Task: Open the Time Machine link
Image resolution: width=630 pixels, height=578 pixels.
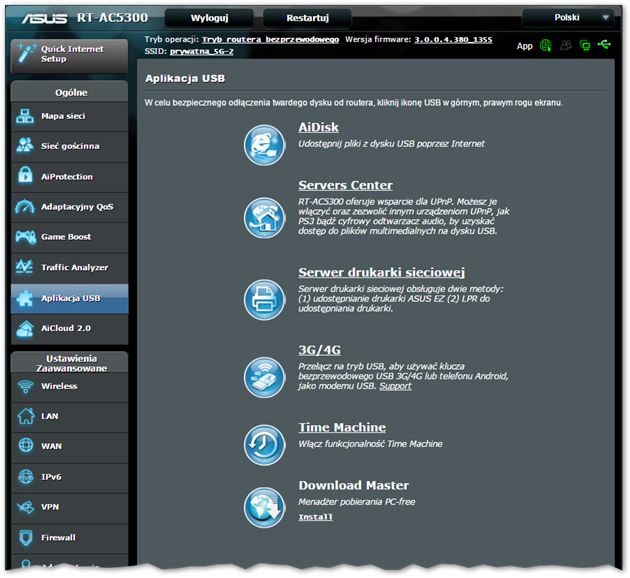Action: point(342,427)
